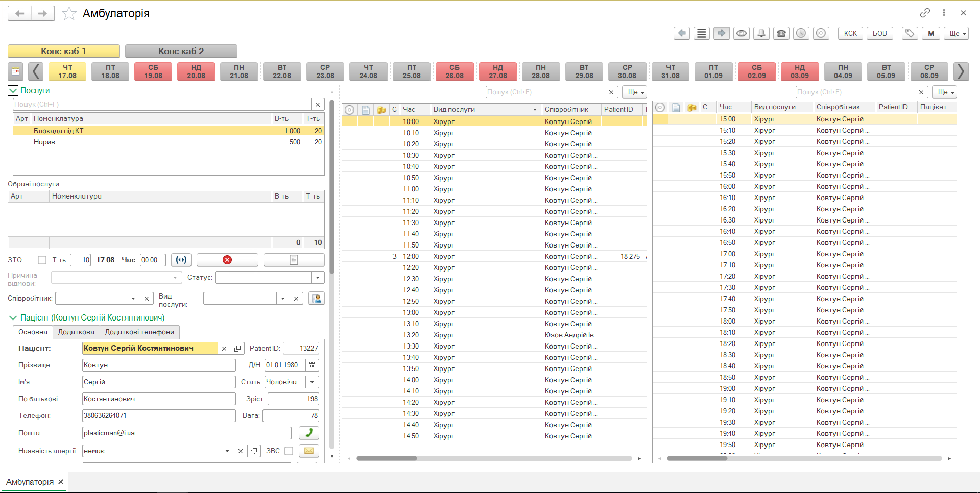Click the КСК button
The height and width of the screenshot is (493, 980).
click(x=850, y=33)
